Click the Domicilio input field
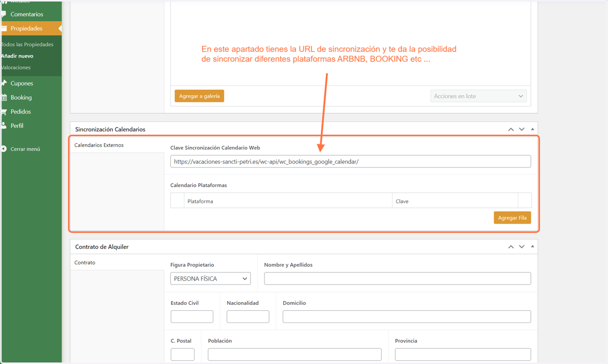This screenshot has height=364, width=608. (x=407, y=317)
